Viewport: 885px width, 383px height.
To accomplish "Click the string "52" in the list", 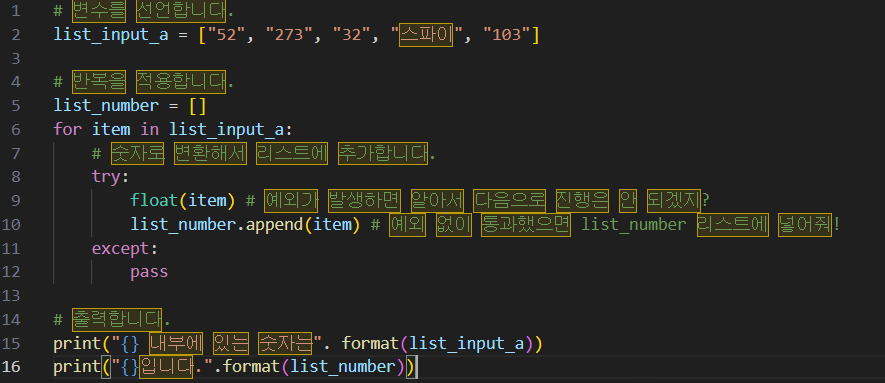I will pyautogui.click(x=225, y=34).
